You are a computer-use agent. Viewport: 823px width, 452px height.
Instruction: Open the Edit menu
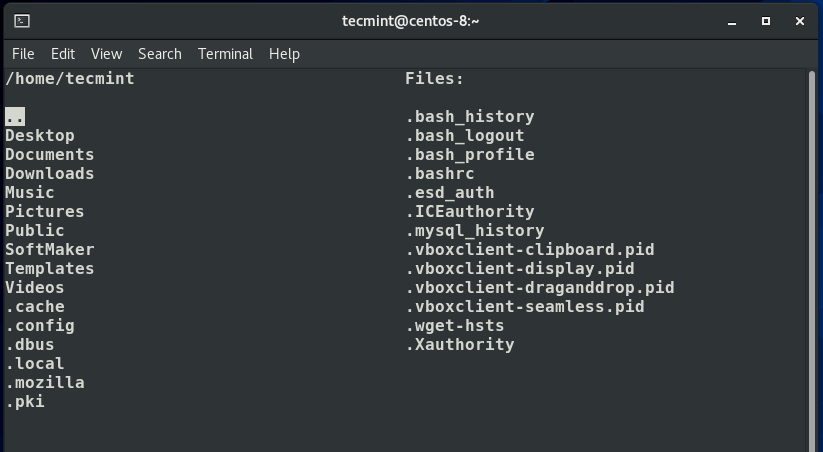coord(63,54)
